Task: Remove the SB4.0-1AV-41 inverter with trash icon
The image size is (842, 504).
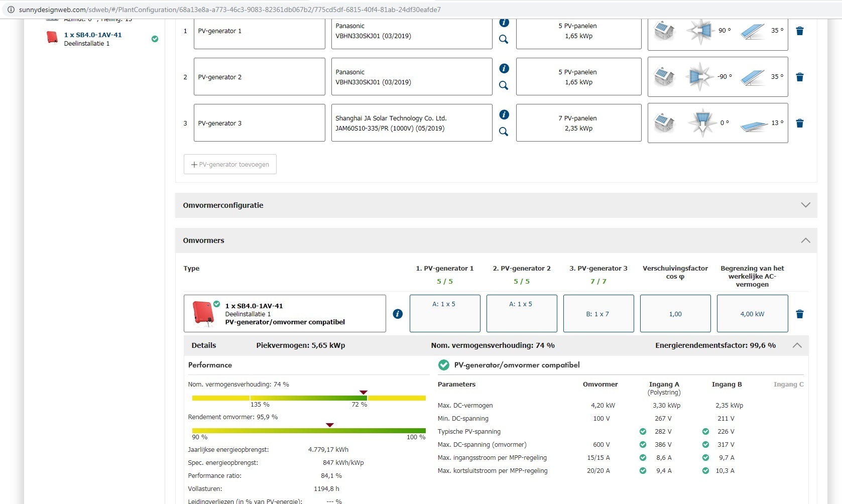Action: pyautogui.click(x=800, y=314)
